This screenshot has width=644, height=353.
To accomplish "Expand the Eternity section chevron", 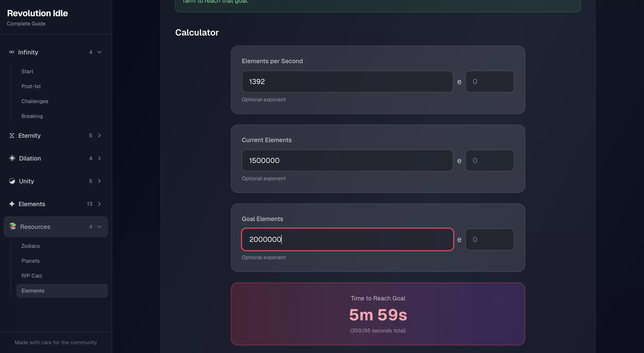I will (99, 135).
